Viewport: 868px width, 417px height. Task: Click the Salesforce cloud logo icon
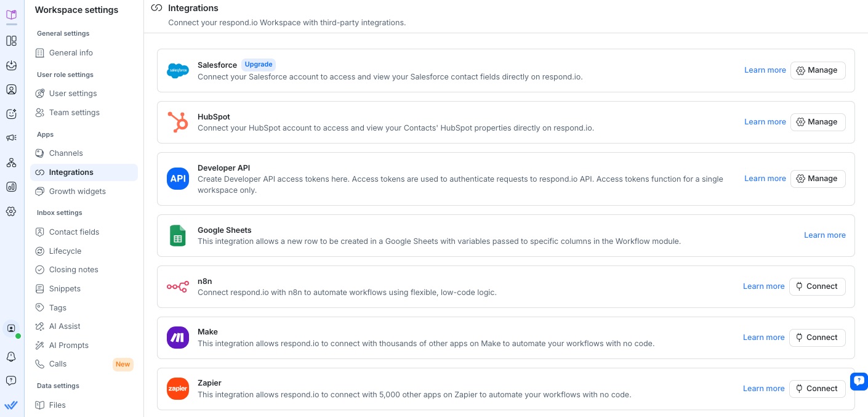pyautogui.click(x=178, y=70)
